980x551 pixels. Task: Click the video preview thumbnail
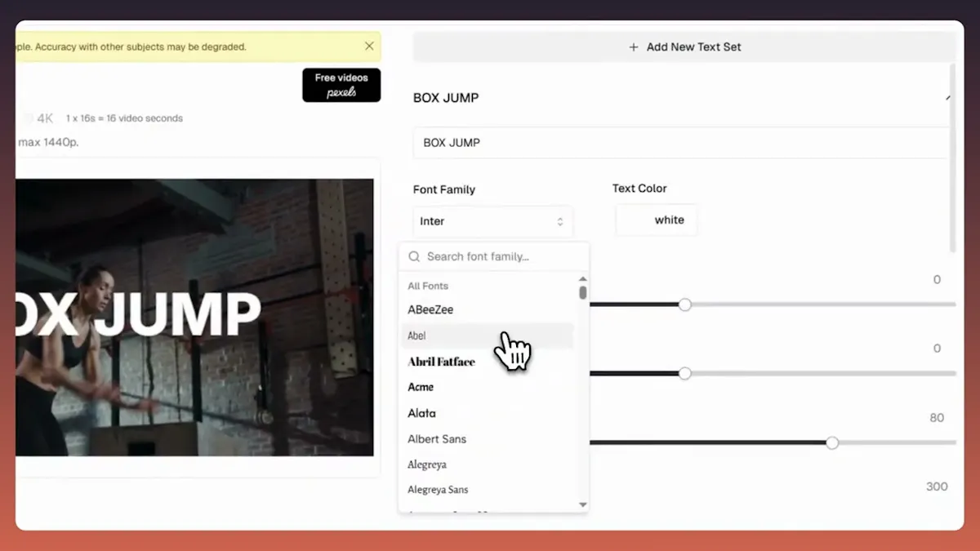tap(194, 318)
